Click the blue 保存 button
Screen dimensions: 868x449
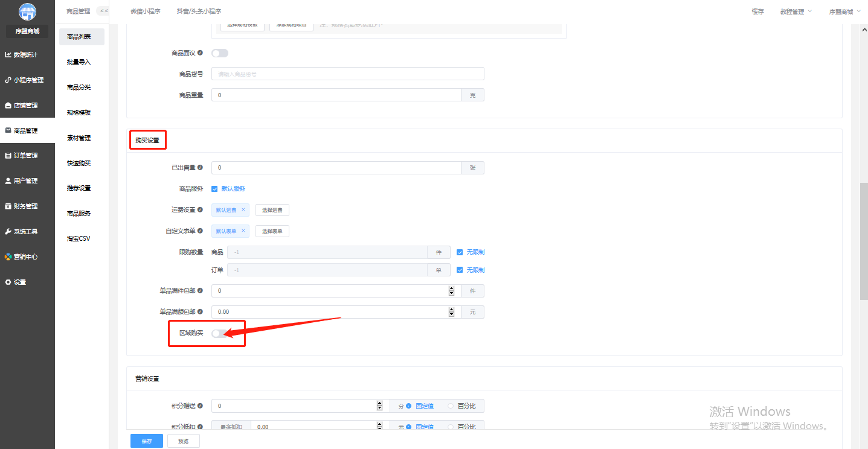[x=147, y=441]
